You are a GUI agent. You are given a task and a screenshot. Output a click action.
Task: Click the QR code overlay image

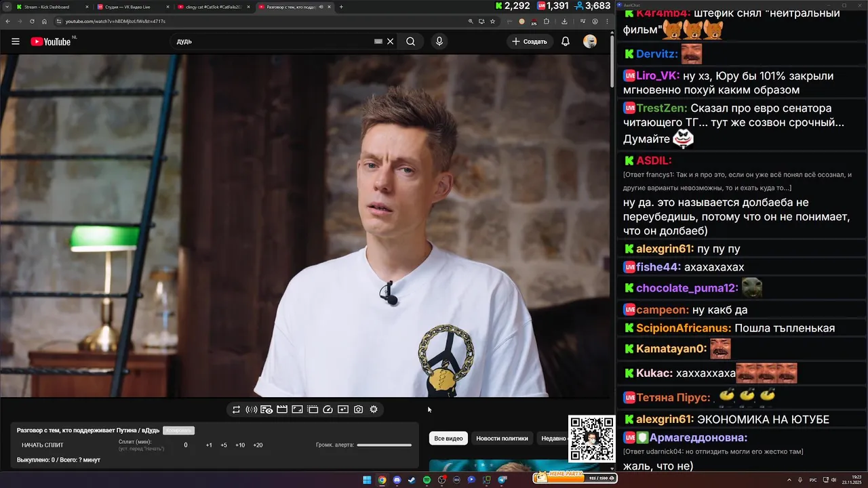[x=591, y=439]
